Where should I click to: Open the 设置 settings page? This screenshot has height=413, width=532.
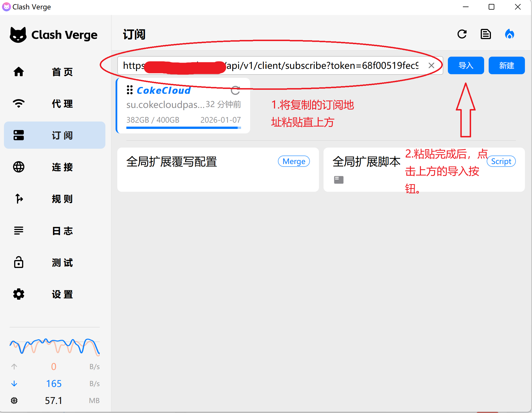coord(55,294)
